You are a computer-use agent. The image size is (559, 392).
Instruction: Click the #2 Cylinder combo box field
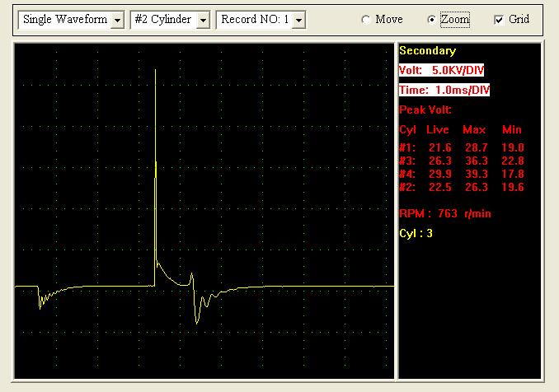click(x=170, y=20)
